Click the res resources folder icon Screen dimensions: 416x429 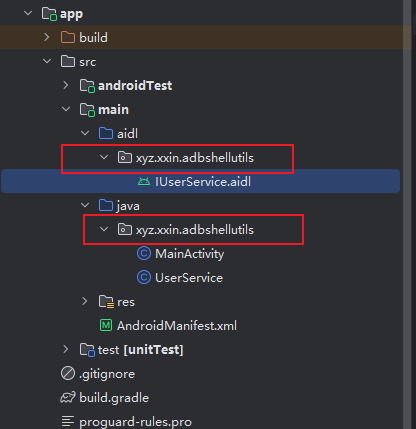(x=106, y=302)
